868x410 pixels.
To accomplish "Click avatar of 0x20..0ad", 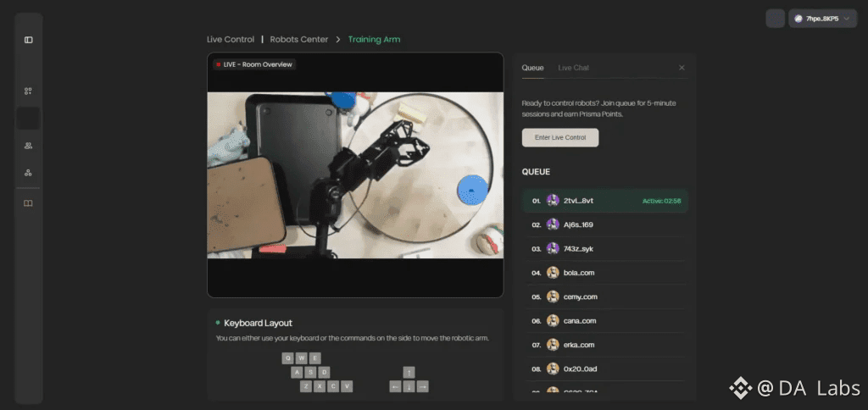I will click(553, 368).
